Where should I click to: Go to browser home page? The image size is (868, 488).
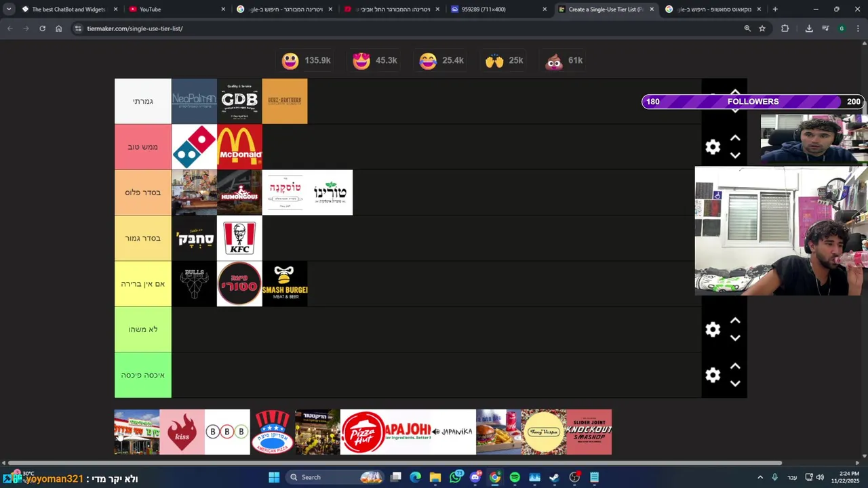click(x=58, y=28)
